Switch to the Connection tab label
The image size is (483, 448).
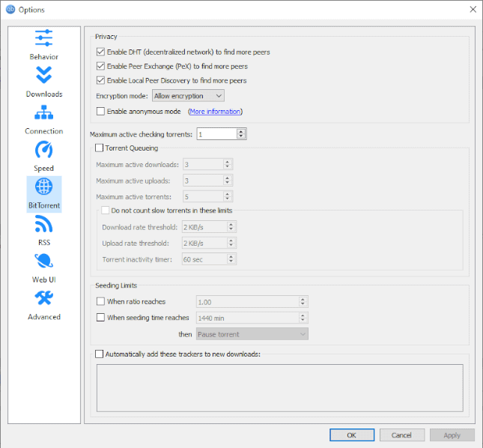click(43, 131)
